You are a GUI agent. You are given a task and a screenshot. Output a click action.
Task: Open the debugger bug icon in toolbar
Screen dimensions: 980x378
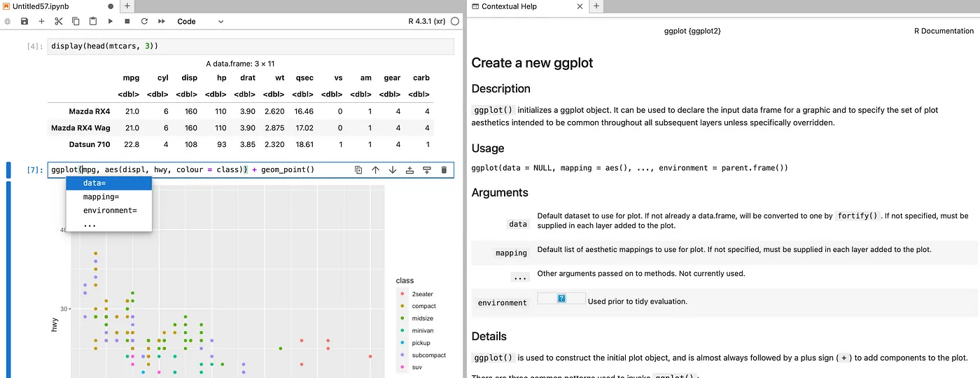[8, 22]
